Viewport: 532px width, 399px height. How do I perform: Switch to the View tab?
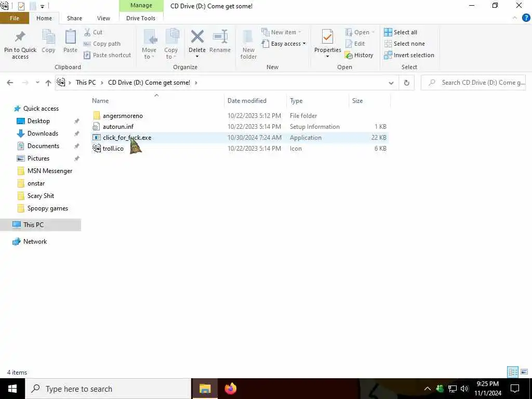(103, 18)
